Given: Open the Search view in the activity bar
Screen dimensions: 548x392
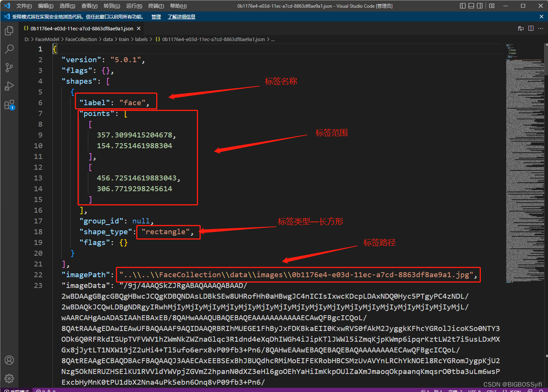Looking at the screenshot, I should tap(9, 49).
